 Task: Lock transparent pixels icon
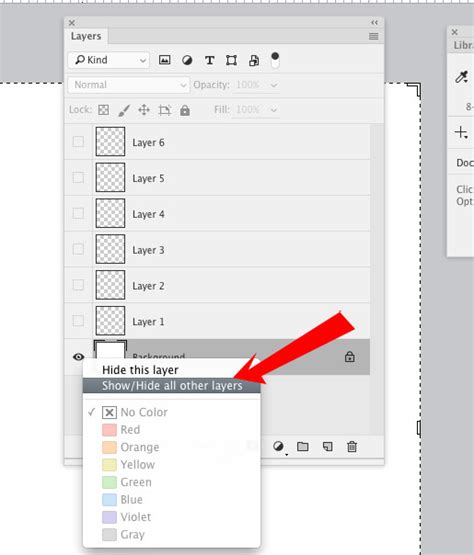(103, 110)
